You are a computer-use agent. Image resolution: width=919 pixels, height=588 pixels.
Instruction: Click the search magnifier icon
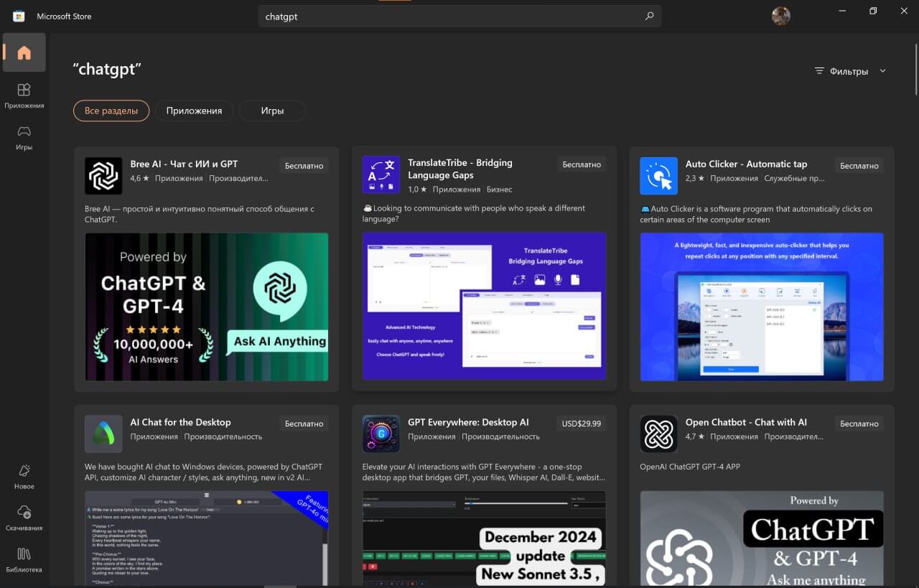[649, 16]
